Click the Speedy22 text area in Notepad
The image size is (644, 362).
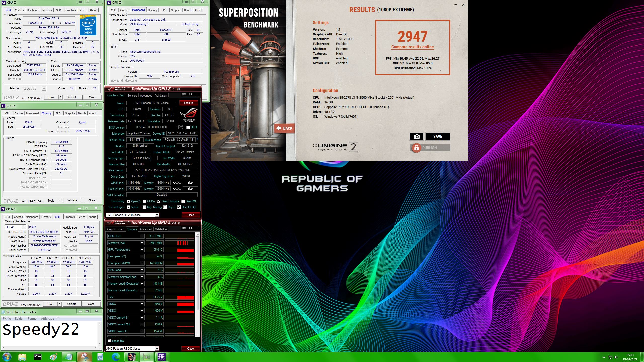49,333
